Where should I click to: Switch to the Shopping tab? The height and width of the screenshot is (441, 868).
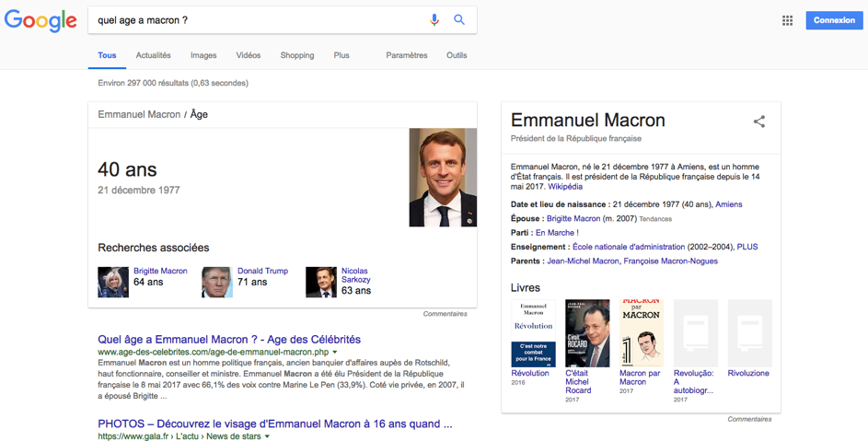click(296, 55)
